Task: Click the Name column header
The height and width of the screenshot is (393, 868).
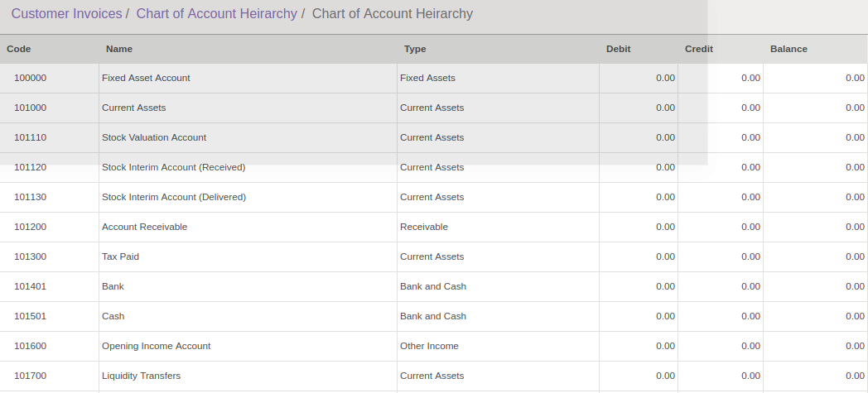Action: pyautogui.click(x=119, y=49)
